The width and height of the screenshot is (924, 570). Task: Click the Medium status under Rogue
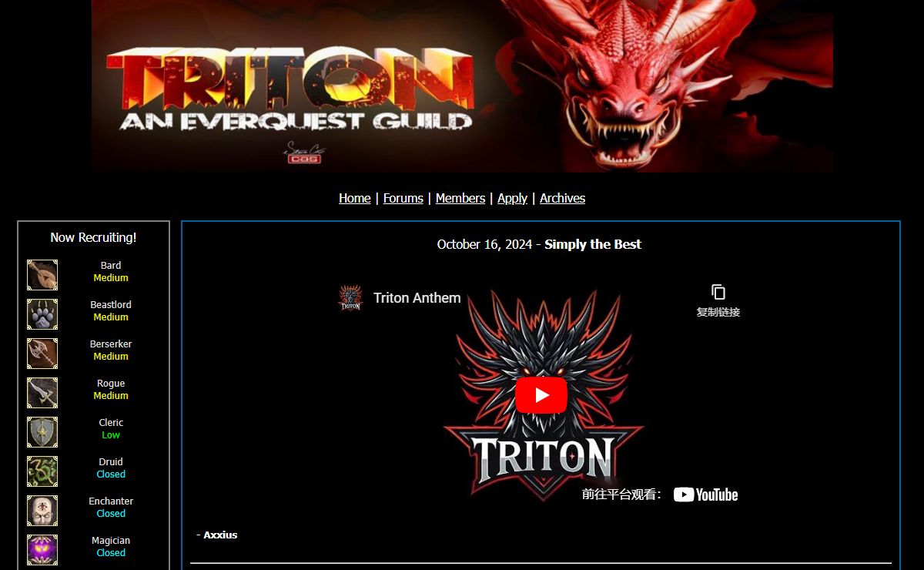111,395
